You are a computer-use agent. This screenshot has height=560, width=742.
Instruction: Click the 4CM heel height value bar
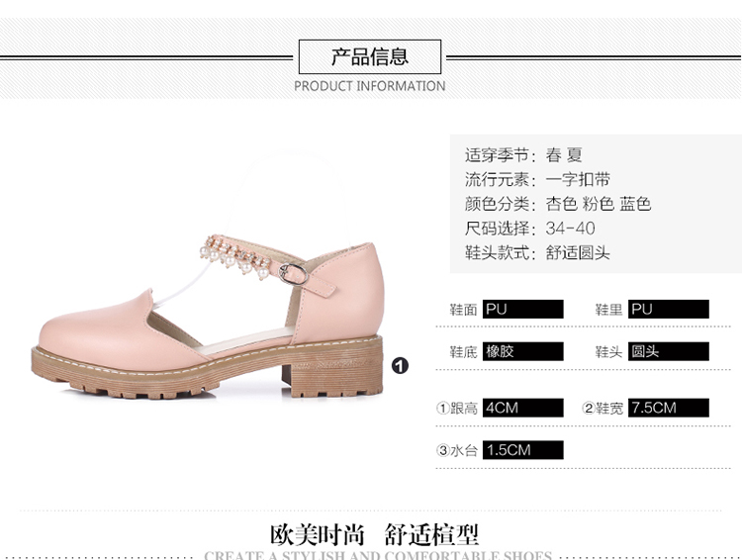[x=523, y=408]
